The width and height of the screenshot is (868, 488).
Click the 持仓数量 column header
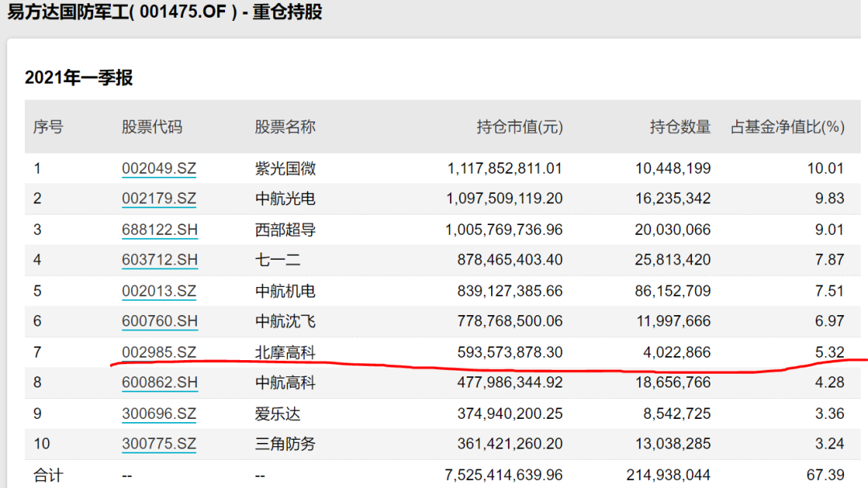pyautogui.click(x=681, y=127)
